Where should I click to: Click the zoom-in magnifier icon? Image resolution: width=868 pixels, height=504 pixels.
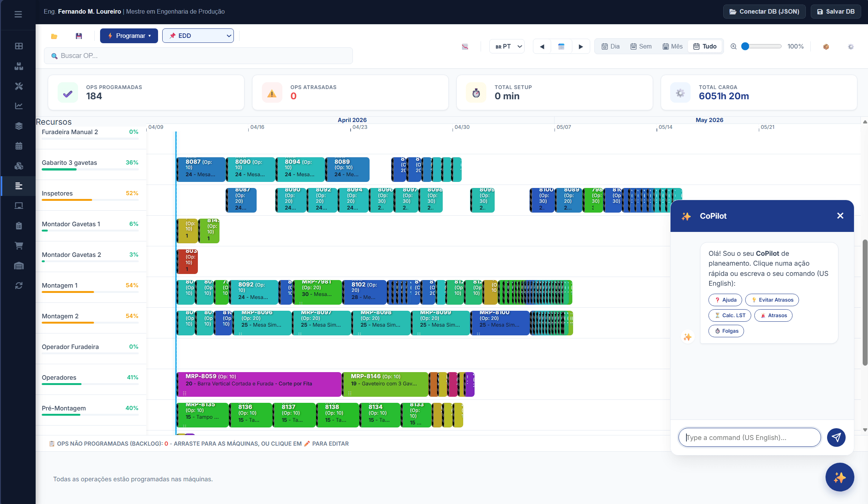point(733,47)
